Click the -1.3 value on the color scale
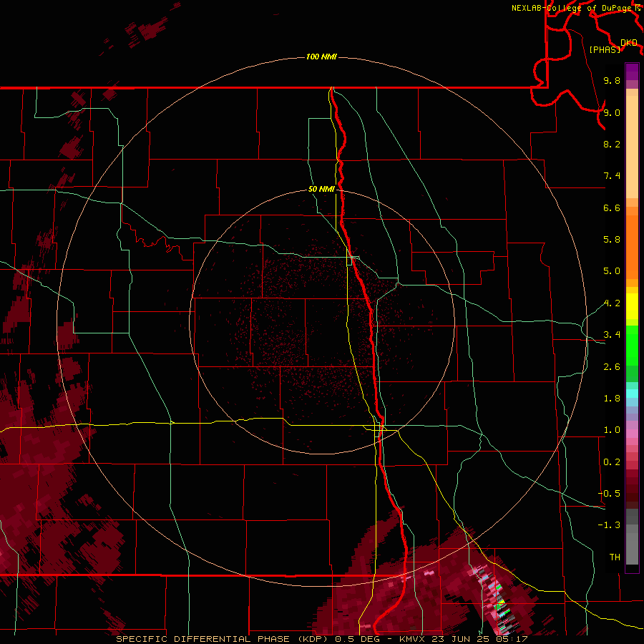644x644 pixels. [x=609, y=525]
